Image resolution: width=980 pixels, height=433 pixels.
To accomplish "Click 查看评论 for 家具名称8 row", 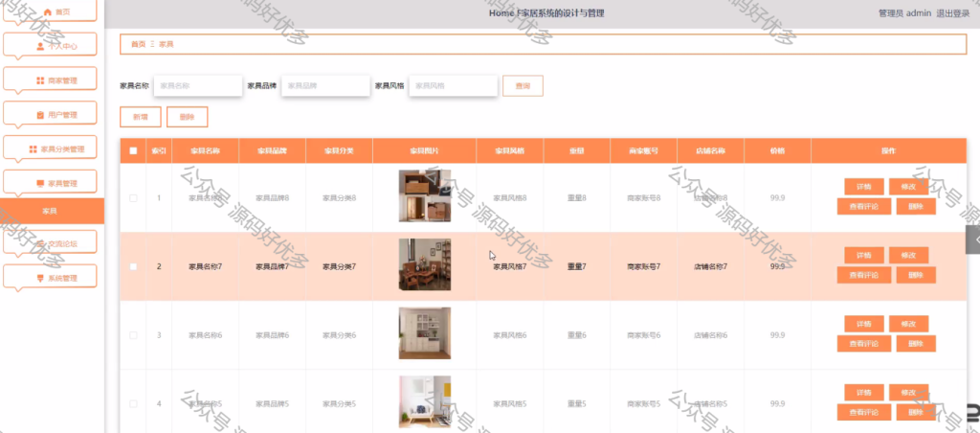I will click(864, 207).
